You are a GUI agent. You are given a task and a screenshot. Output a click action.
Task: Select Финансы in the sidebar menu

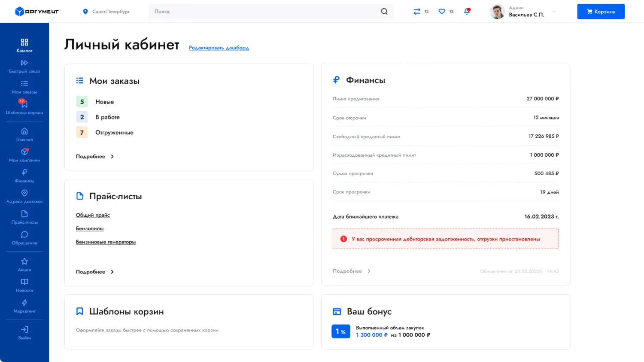click(24, 173)
